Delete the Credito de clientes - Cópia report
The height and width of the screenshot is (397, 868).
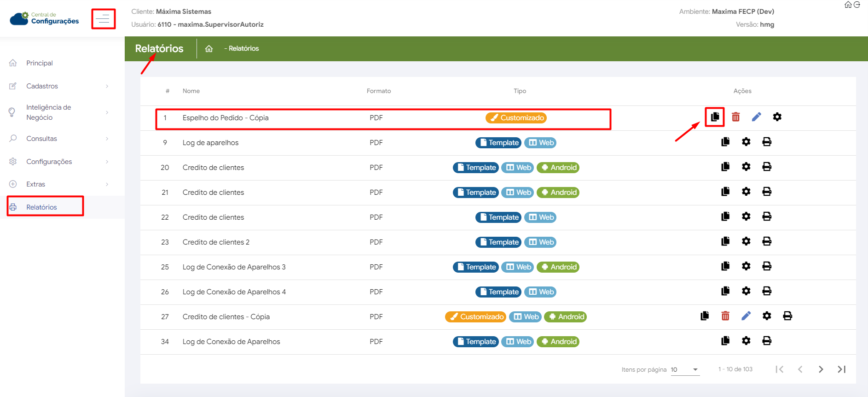point(725,316)
